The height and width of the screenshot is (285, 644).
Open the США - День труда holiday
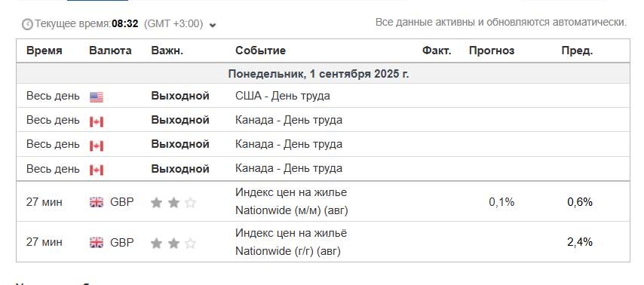pos(283,96)
